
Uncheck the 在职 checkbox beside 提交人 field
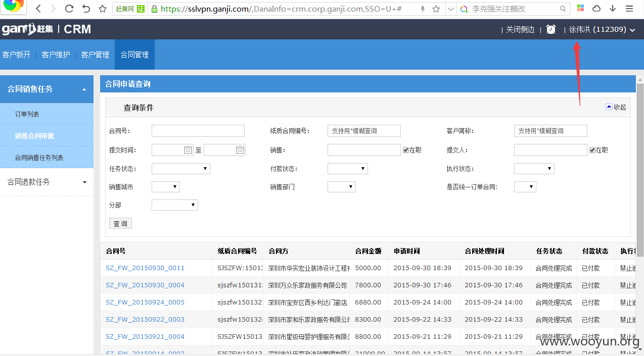592,150
